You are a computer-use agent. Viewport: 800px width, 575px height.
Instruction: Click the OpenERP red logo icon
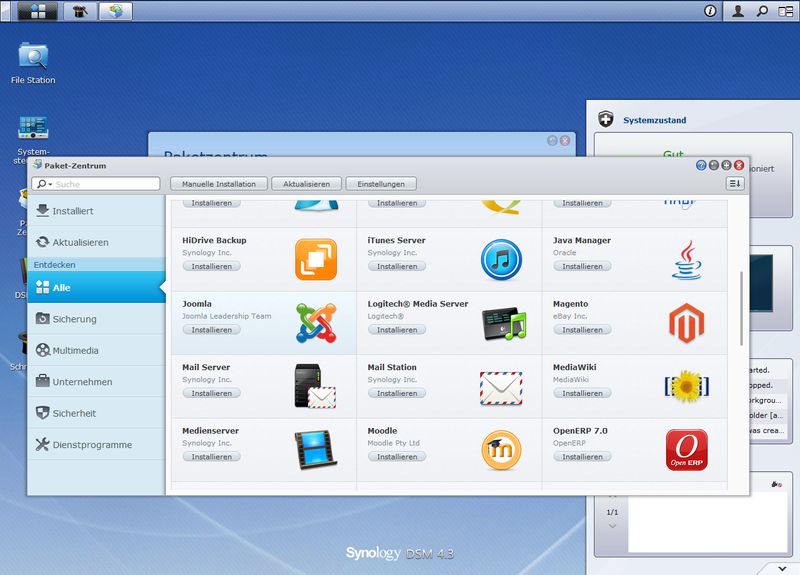687,449
